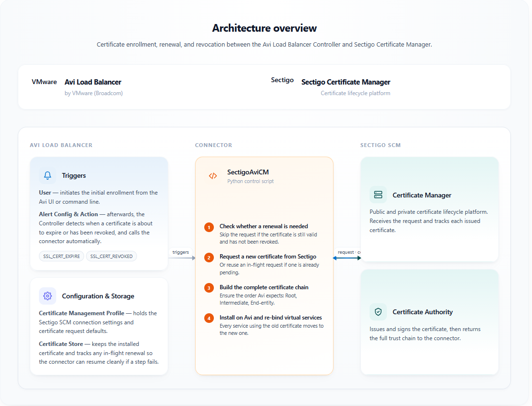Click the 'SectigoAviCM' card title

248,172
